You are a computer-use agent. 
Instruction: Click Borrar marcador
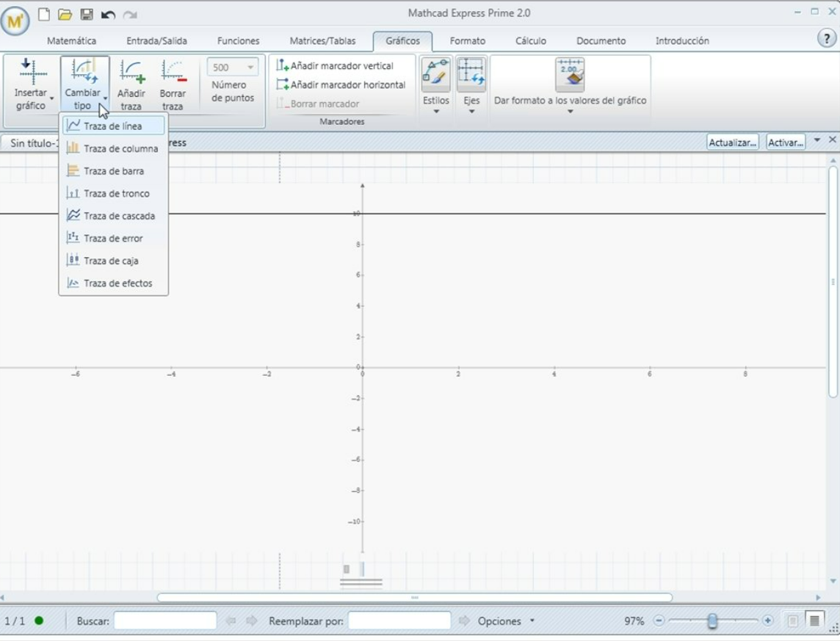pyautogui.click(x=318, y=104)
